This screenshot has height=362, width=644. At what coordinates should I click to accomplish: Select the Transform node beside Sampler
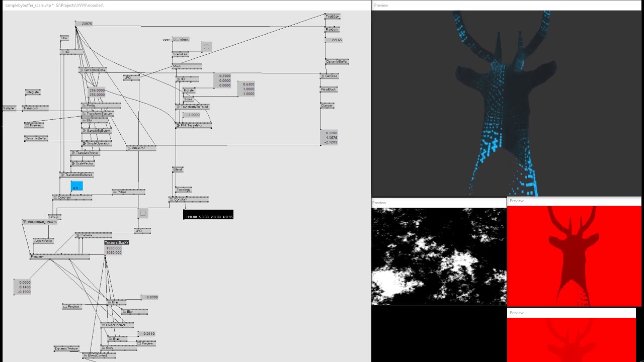click(x=35, y=108)
